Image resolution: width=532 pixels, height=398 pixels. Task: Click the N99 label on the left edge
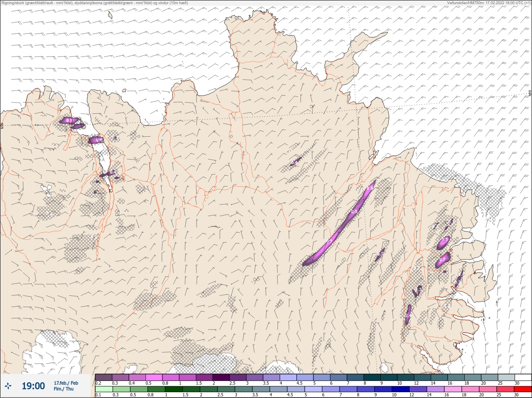[x=2, y=125]
